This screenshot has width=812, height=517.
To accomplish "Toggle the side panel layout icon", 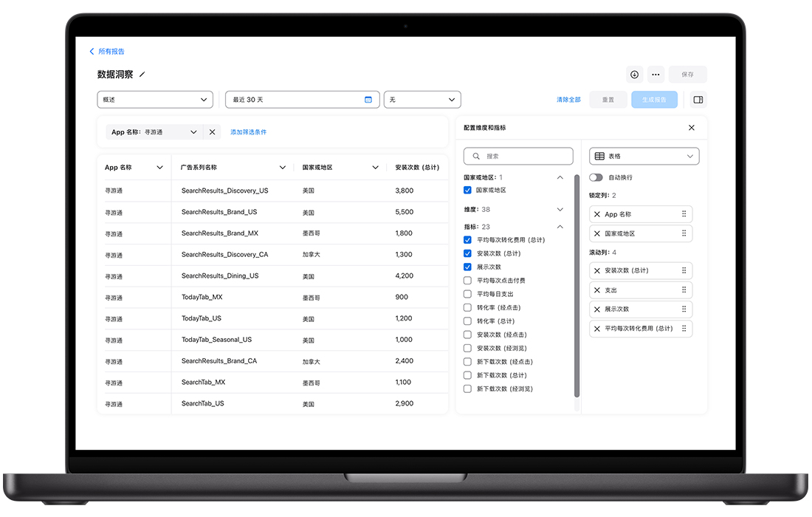I will tap(698, 100).
